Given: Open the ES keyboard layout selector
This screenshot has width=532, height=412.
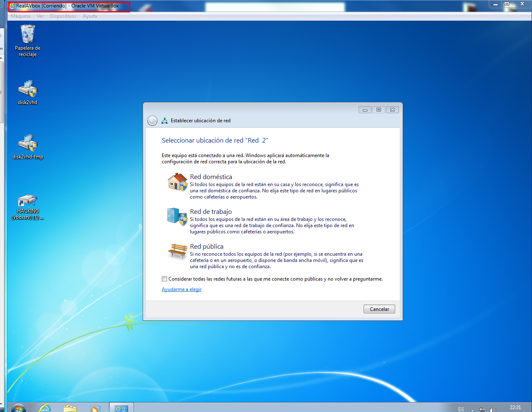Looking at the screenshot, I should [461, 409].
